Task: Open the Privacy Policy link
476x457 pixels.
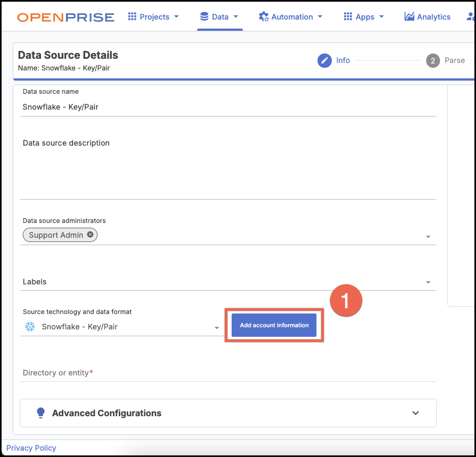Action: [x=31, y=448]
